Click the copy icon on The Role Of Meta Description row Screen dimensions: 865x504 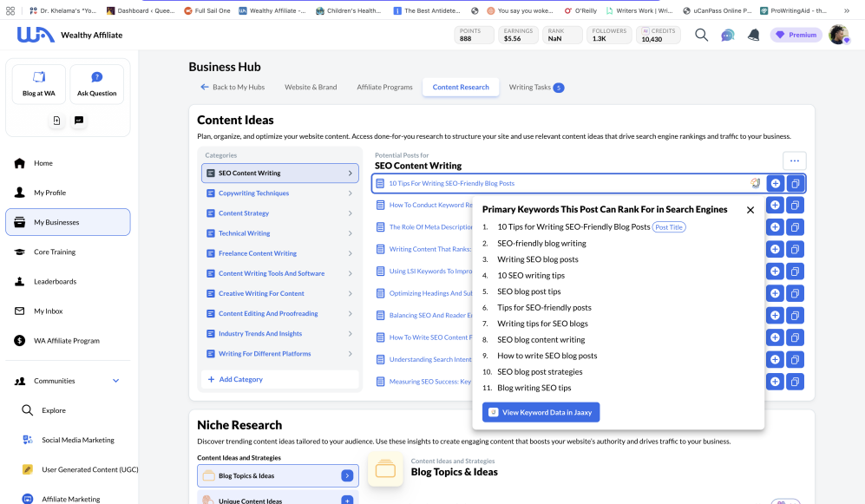pyautogui.click(x=795, y=227)
